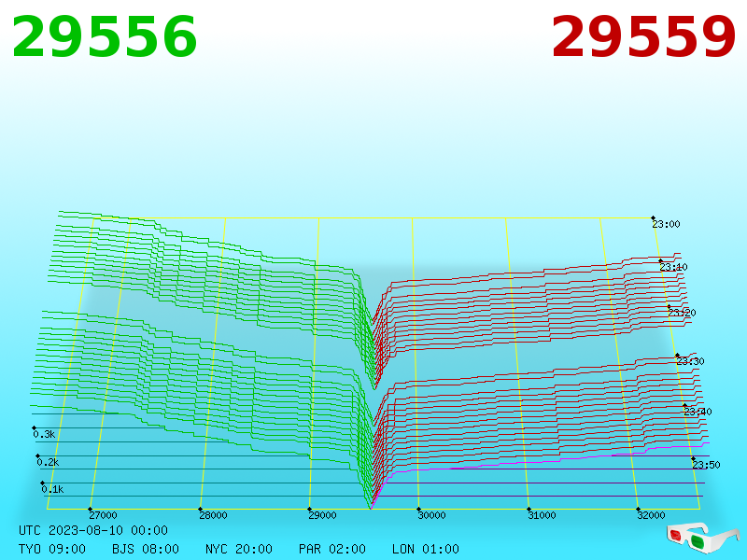Click the 3D glasses icon

click(x=702, y=538)
